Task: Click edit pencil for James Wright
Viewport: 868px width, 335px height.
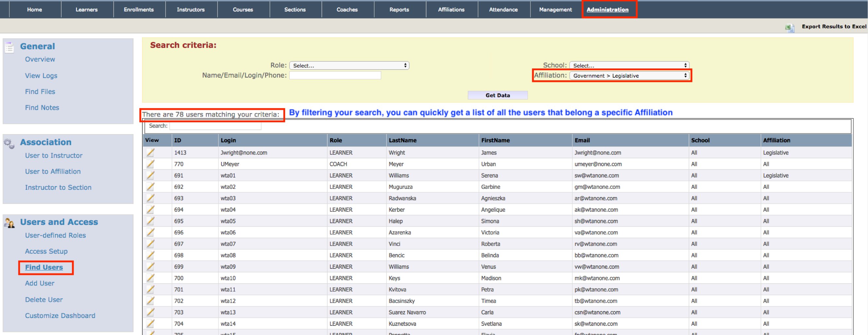Action: (150, 152)
